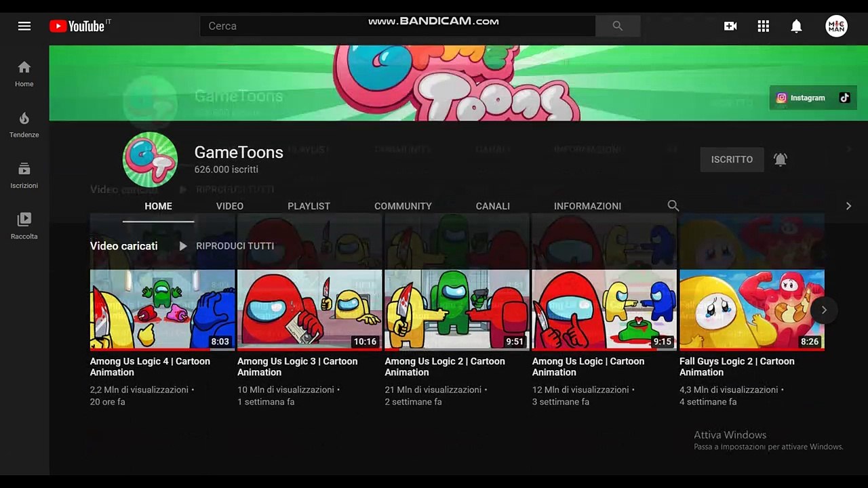Click the 4 settimane fa upload time
The height and width of the screenshot is (488, 868).
708,402
